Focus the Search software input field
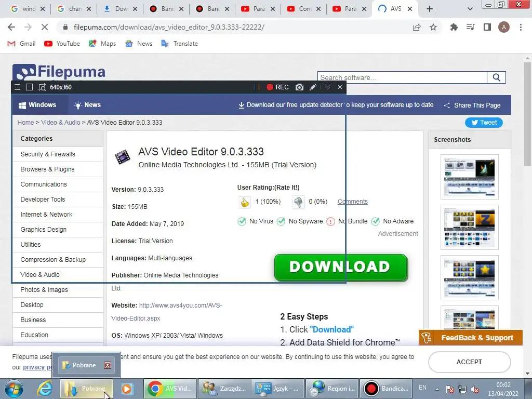 [x=402, y=77]
